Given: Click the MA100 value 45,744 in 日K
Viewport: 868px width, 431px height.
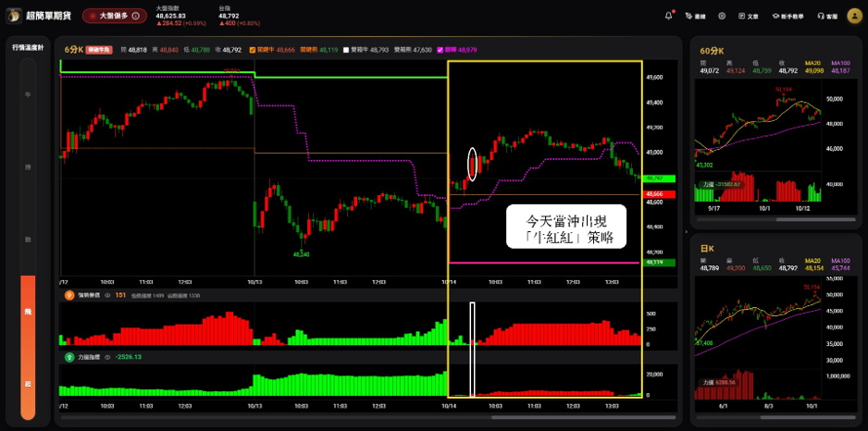Looking at the screenshot, I should (840, 268).
